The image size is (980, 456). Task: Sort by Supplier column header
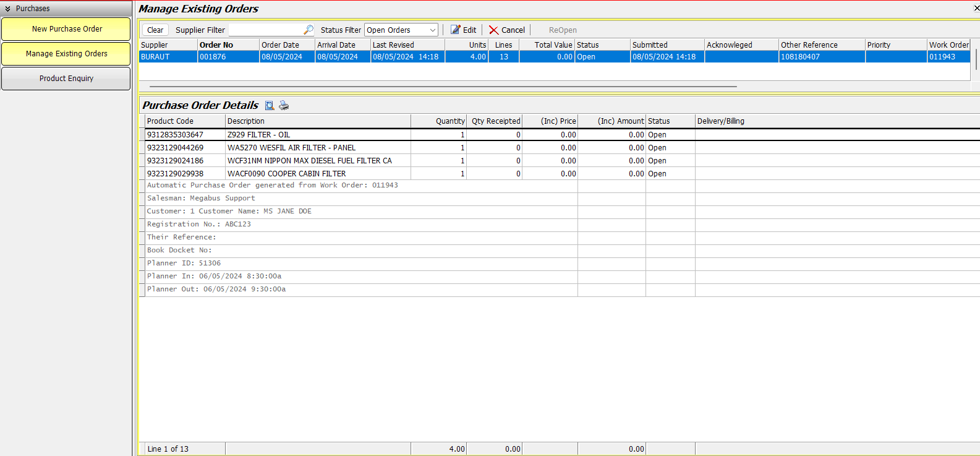(168, 45)
